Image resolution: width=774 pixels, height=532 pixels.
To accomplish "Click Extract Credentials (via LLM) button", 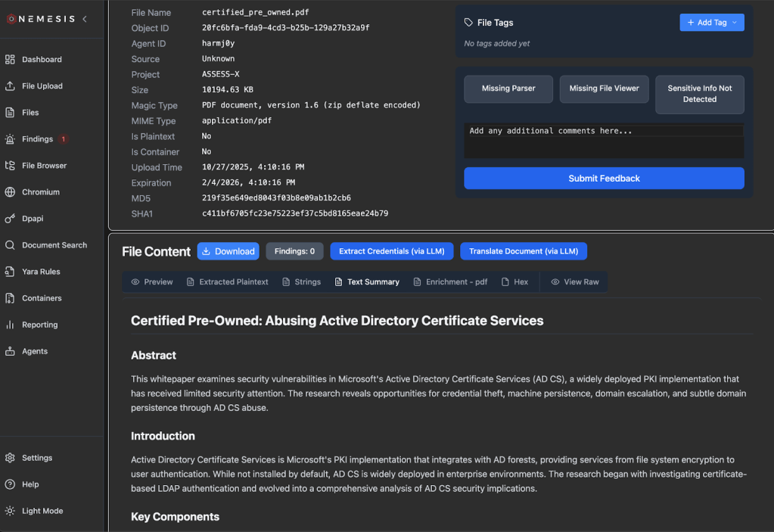I will [x=392, y=251].
